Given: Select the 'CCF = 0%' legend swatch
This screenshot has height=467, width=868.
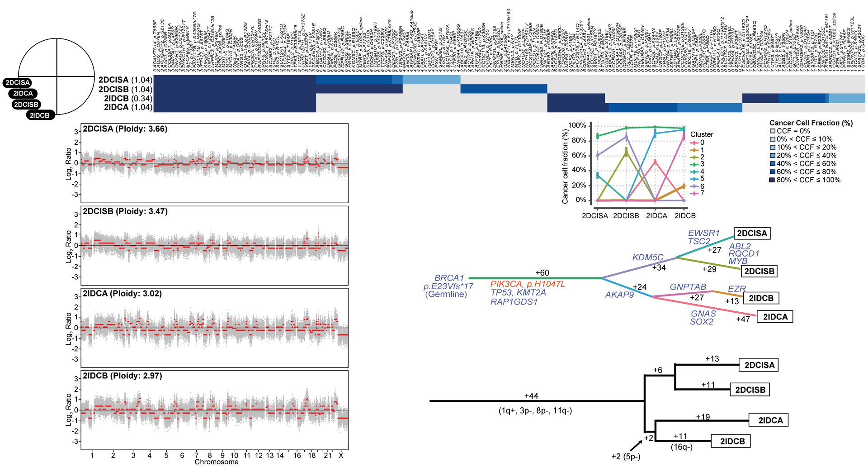Looking at the screenshot, I should [x=773, y=131].
